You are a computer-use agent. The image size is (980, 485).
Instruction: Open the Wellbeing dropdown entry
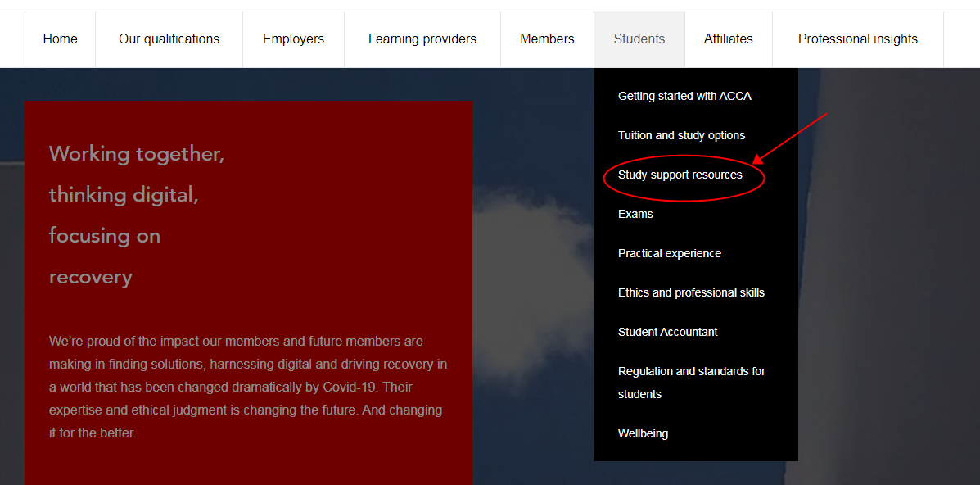point(643,433)
